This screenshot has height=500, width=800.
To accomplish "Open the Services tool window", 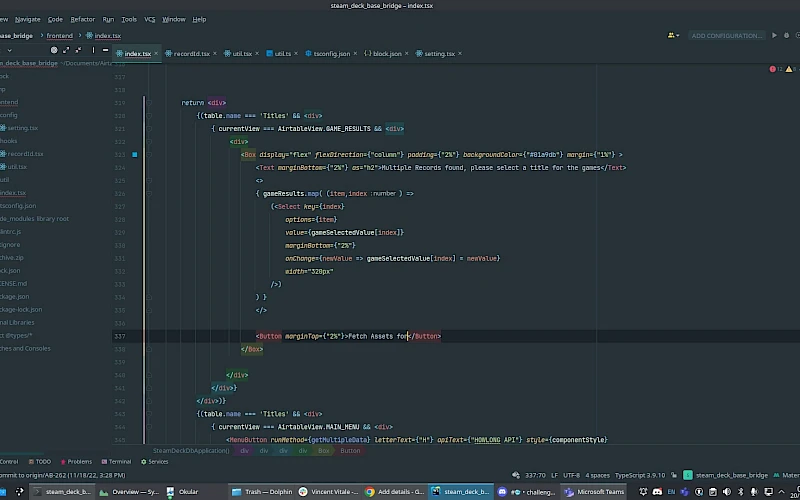I will (x=155, y=462).
